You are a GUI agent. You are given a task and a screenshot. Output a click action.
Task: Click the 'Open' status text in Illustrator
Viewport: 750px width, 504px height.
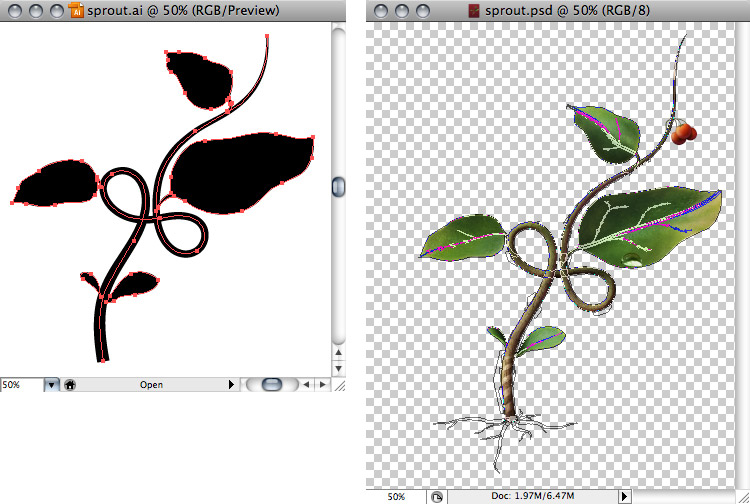pos(151,384)
